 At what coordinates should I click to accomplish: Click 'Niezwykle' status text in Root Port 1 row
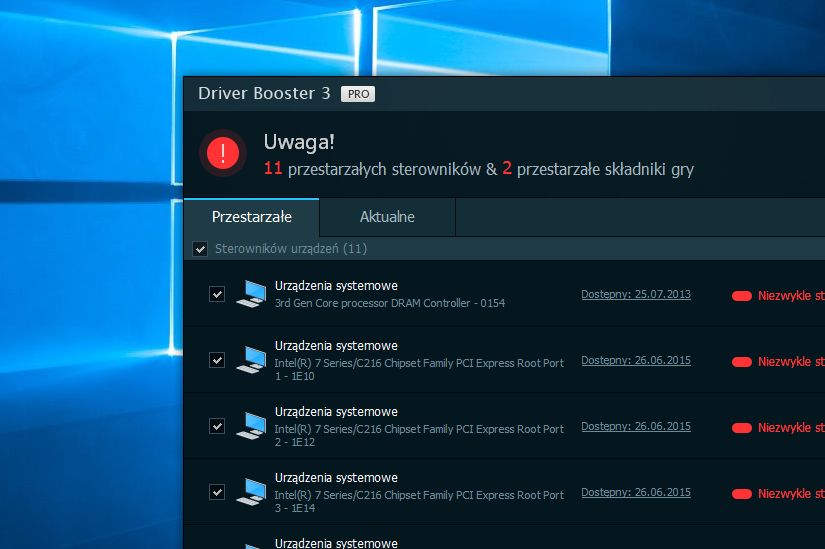(x=784, y=362)
